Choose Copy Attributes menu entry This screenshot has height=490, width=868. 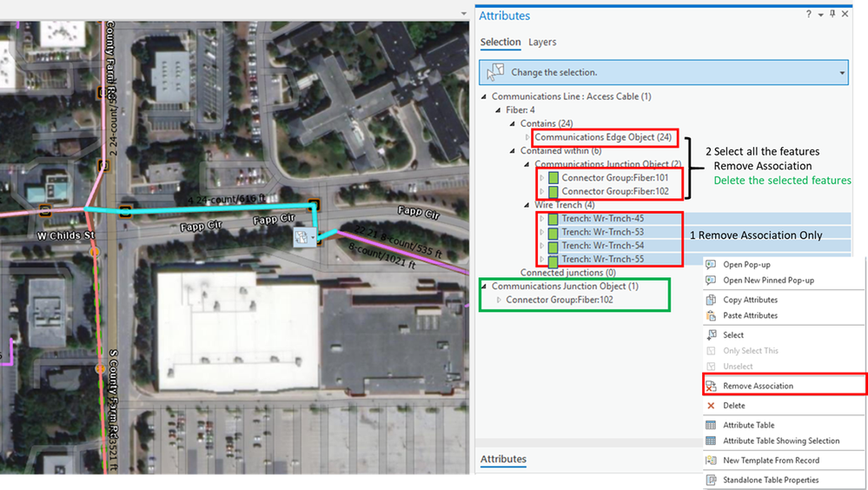point(784,300)
